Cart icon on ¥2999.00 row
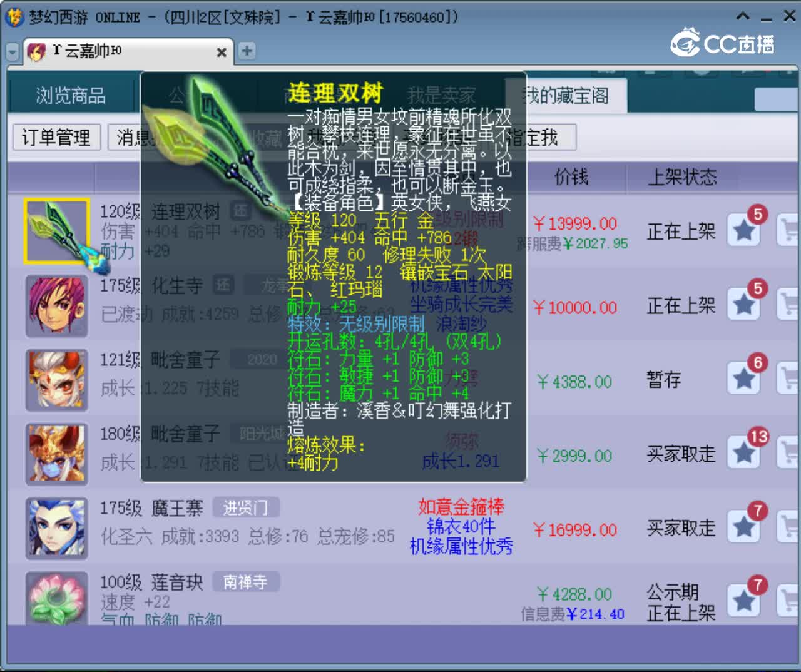 tap(788, 453)
